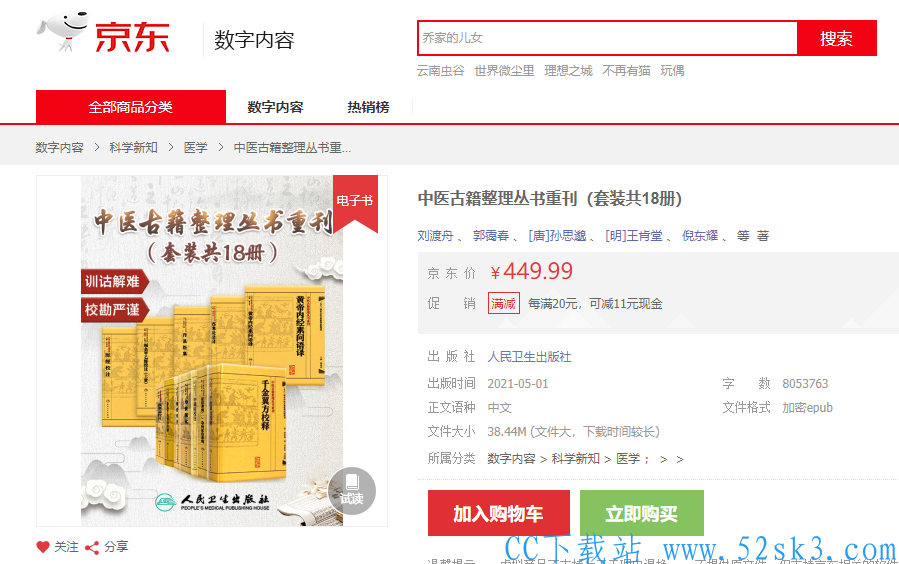The width and height of the screenshot is (899, 564).
Task: Open the 科学新知 breadcrumb link
Action: click(x=134, y=147)
